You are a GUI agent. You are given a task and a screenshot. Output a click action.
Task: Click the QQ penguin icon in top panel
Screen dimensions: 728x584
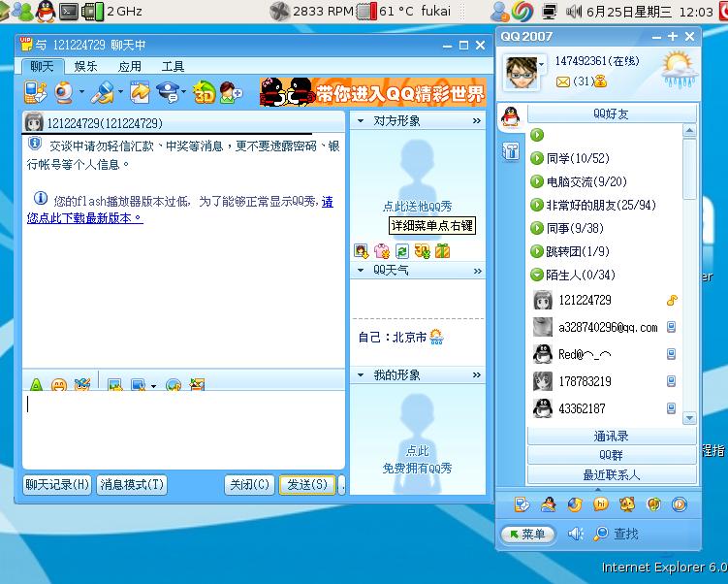(46, 11)
